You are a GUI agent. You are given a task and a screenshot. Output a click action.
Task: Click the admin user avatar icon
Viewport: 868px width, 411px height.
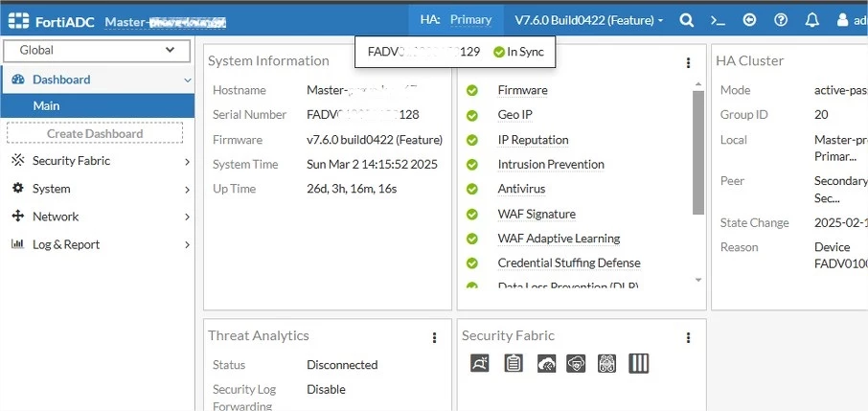coord(842,20)
